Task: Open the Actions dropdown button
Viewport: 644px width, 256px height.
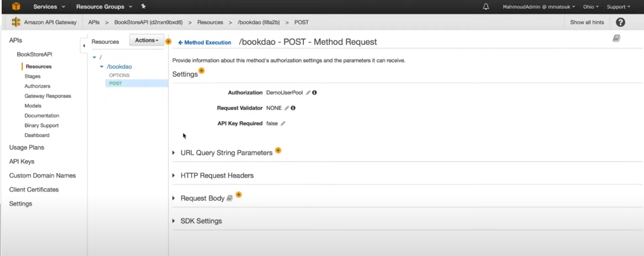Action: [x=147, y=40]
